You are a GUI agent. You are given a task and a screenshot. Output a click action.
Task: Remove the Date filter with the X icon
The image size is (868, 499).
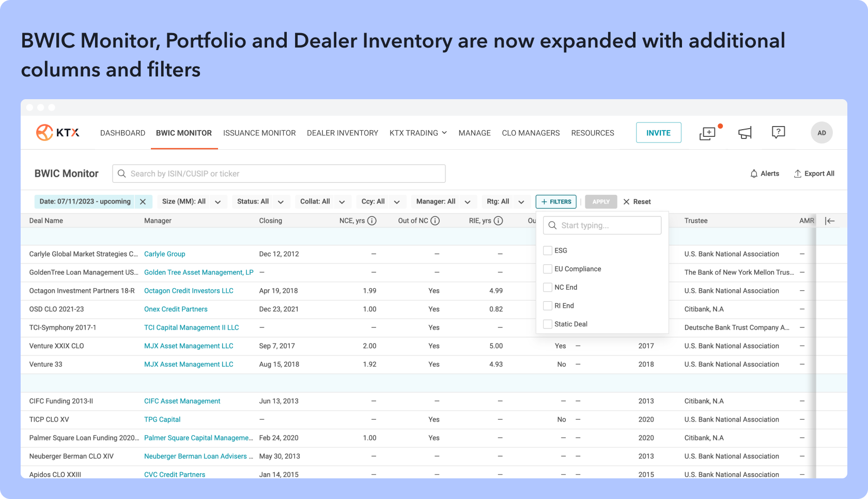click(x=143, y=202)
